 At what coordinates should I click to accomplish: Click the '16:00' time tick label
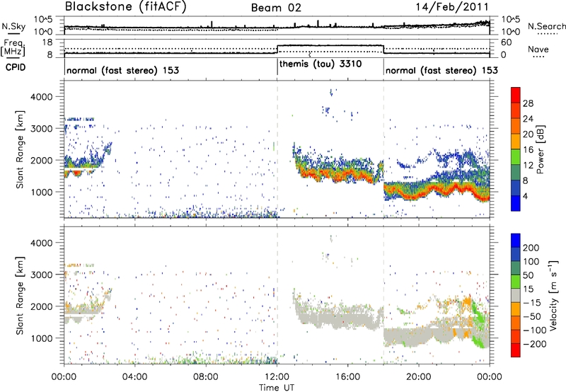click(347, 377)
